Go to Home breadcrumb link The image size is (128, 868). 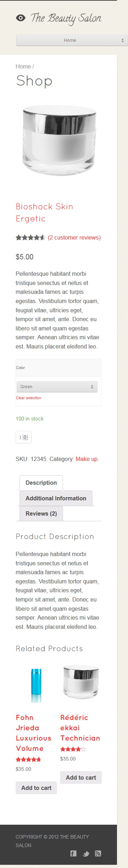[x=23, y=66]
